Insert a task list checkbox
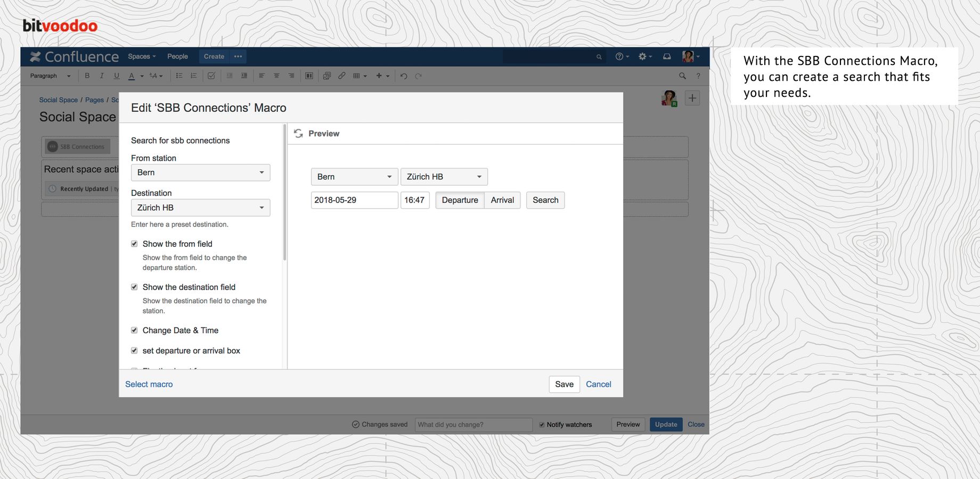This screenshot has width=980, height=479. (211, 76)
